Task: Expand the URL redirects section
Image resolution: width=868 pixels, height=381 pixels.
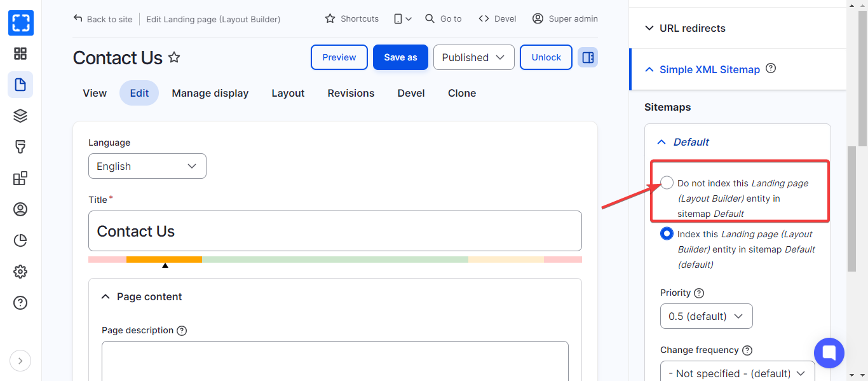Action: click(x=738, y=28)
